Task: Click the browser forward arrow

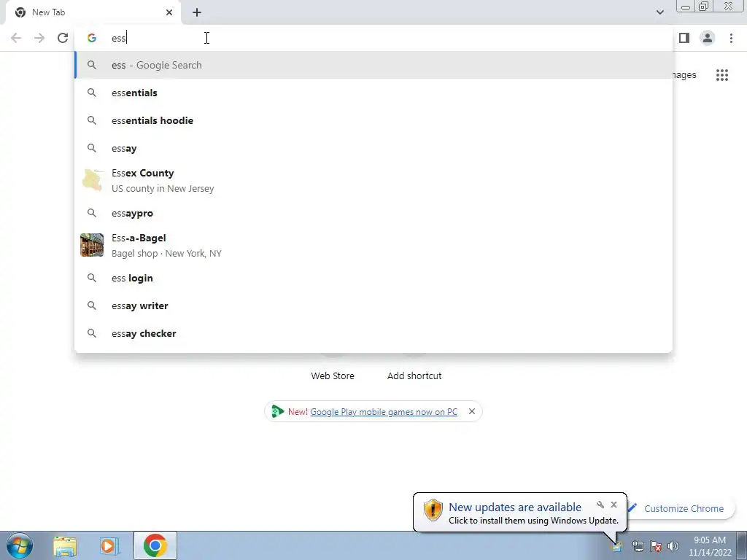Action: point(39,38)
